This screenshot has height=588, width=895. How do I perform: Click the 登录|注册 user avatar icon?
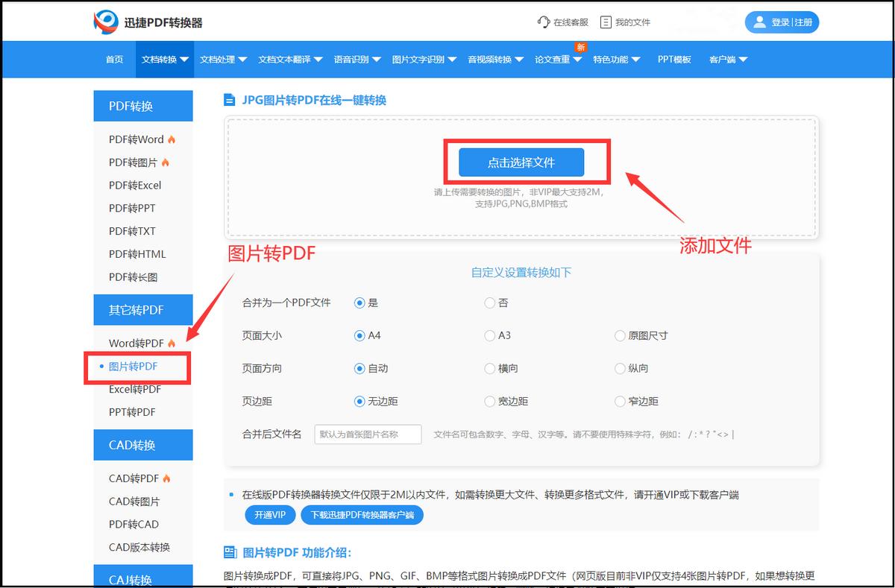759,22
